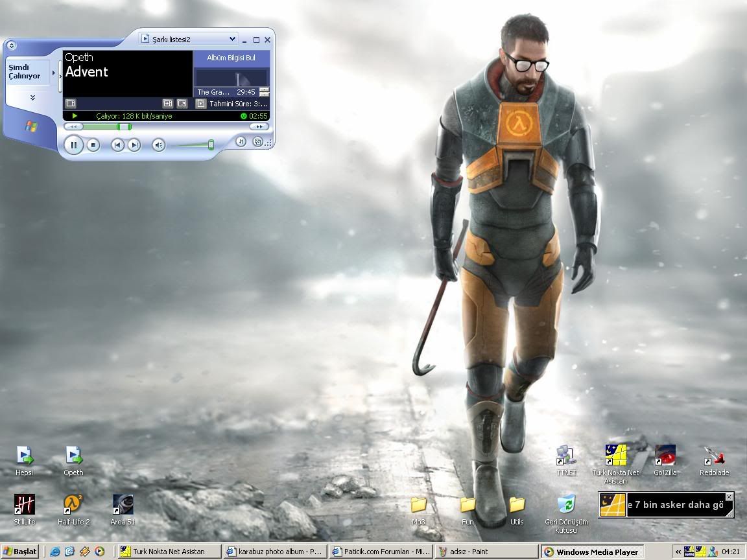Expand hidden system tray icons

click(678, 552)
